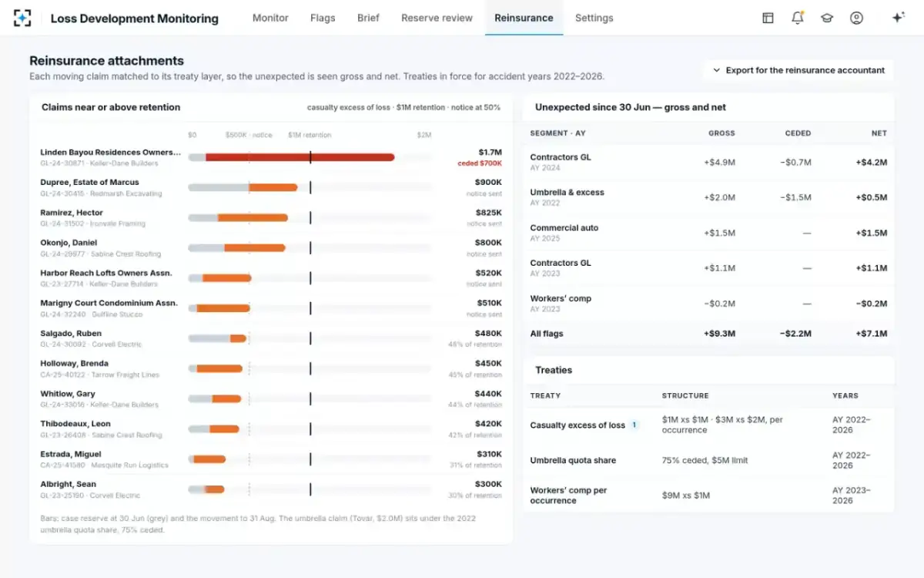The width and height of the screenshot is (924, 578).
Task: Select the Holloway, Brenda row
Action: pyautogui.click(x=271, y=368)
